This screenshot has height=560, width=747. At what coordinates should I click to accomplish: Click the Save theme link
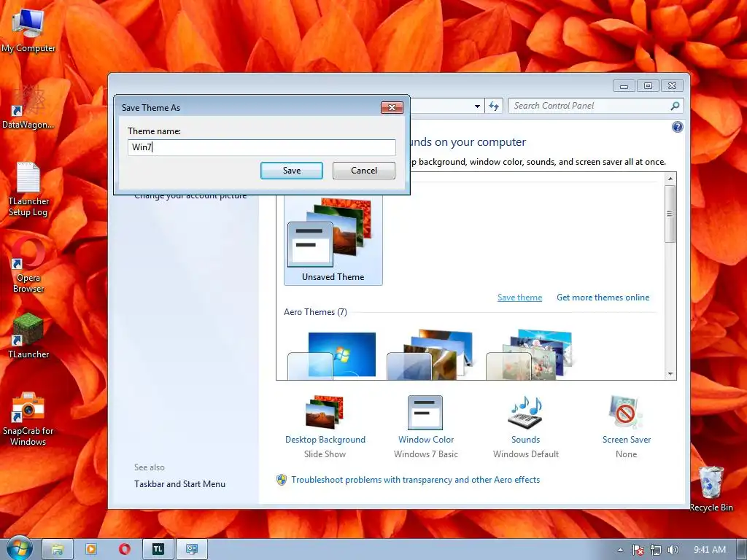pyautogui.click(x=519, y=297)
